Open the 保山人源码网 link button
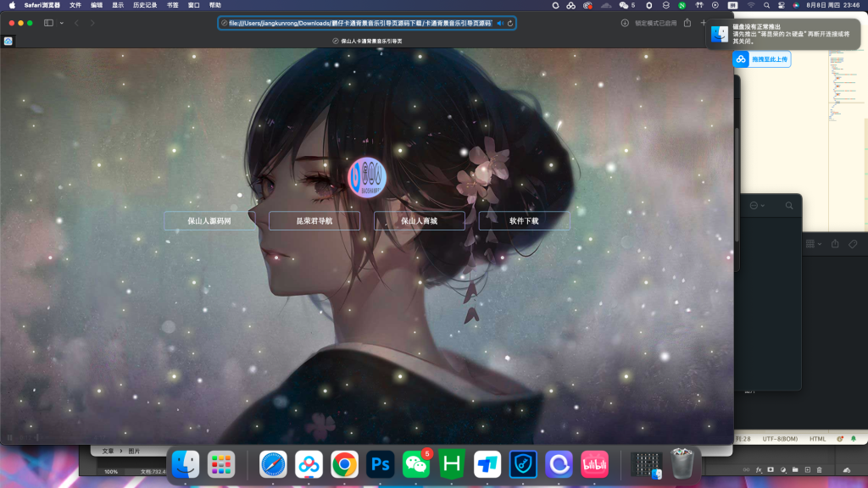The image size is (868, 488). [210, 221]
